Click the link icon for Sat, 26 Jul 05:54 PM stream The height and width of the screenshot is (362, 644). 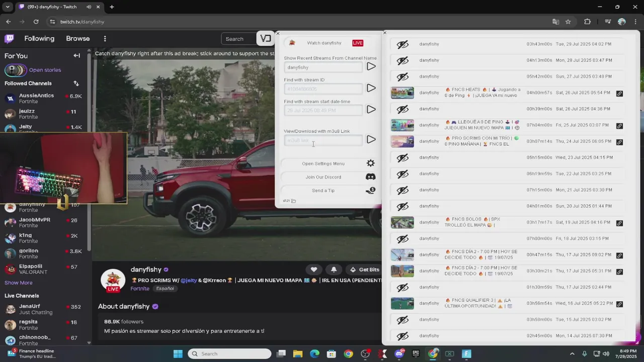click(619, 94)
